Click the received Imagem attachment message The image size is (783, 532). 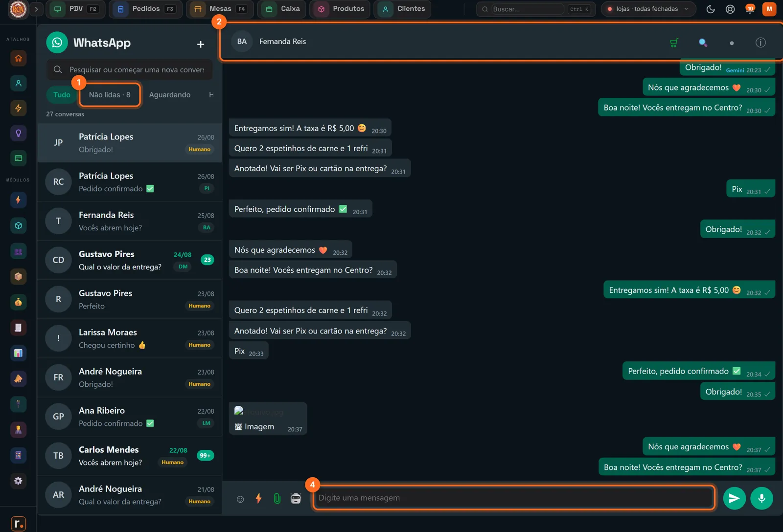(x=268, y=419)
